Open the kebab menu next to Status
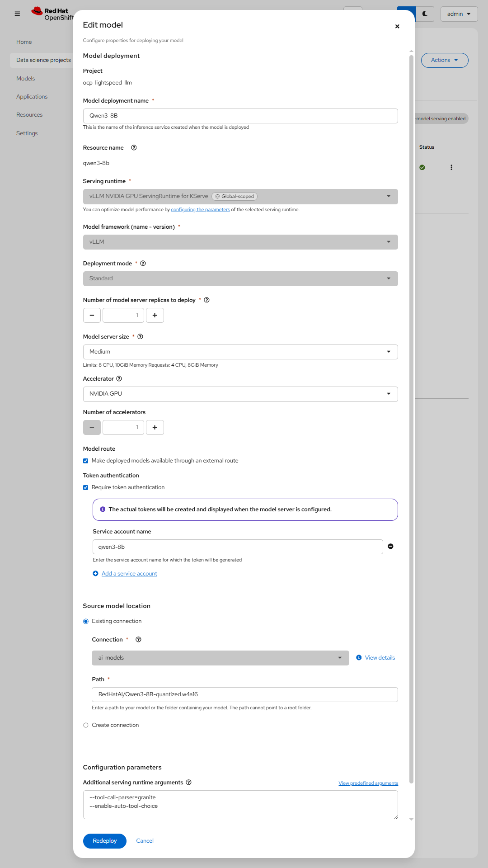 [451, 167]
